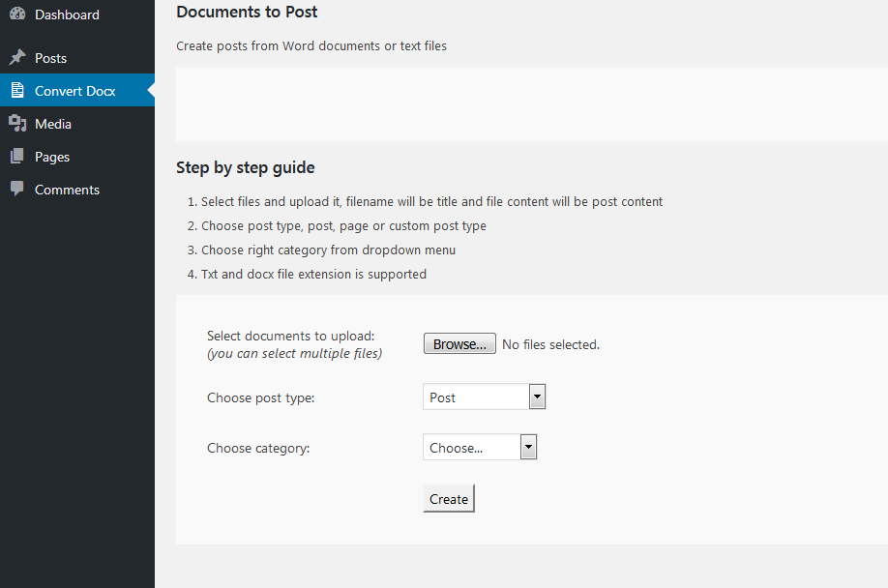The width and height of the screenshot is (888, 588).
Task: Open the post type combo box showing Post
Action: tap(485, 397)
